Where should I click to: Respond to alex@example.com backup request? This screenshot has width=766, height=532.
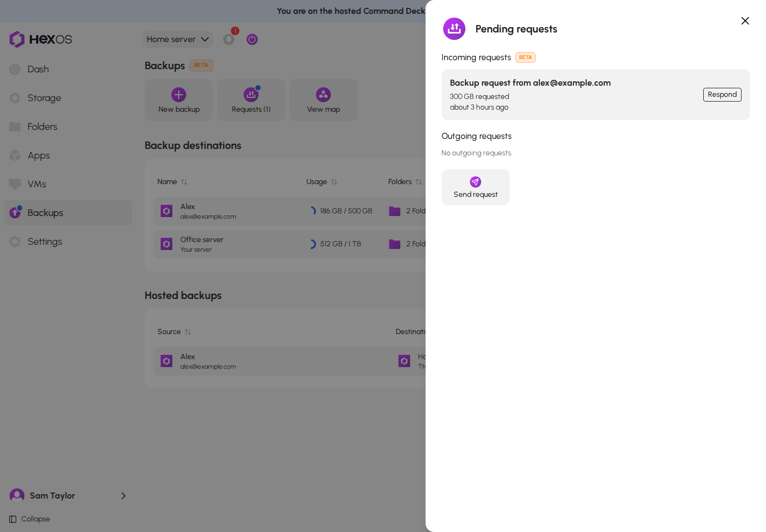pyautogui.click(x=722, y=95)
